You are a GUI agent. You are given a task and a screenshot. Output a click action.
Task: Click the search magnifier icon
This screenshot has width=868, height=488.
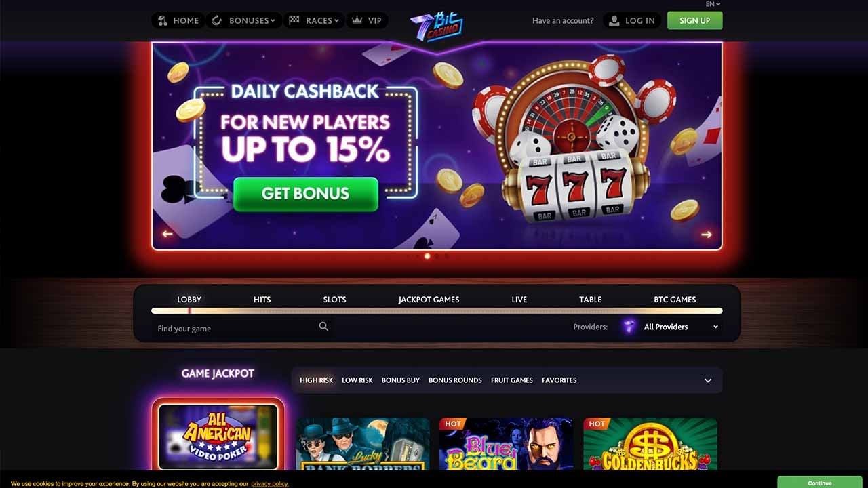(323, 327)
